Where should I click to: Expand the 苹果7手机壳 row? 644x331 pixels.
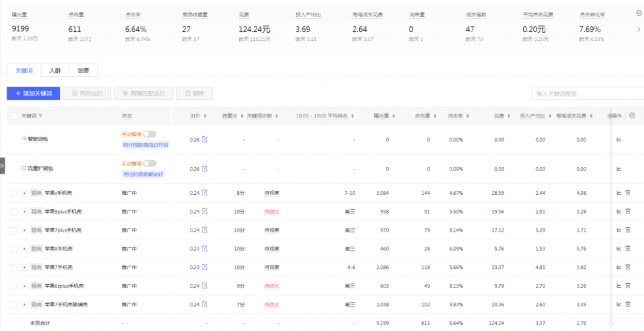tap(25, 268)
